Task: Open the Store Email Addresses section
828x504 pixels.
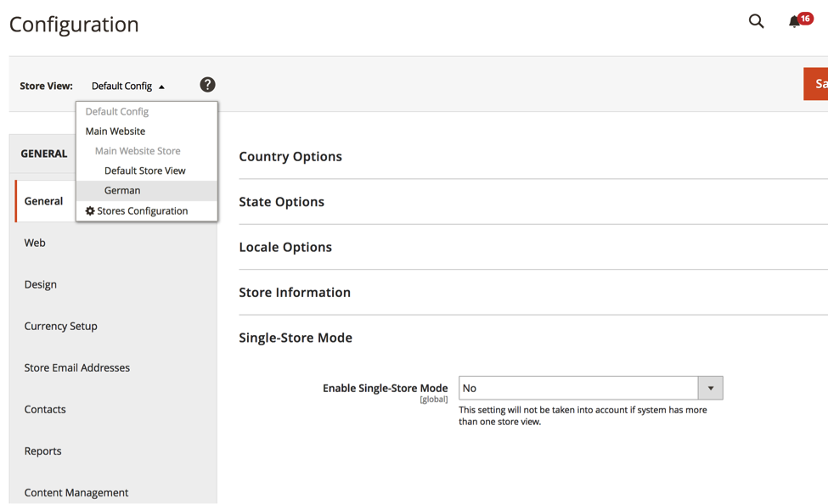Action: 76,367
